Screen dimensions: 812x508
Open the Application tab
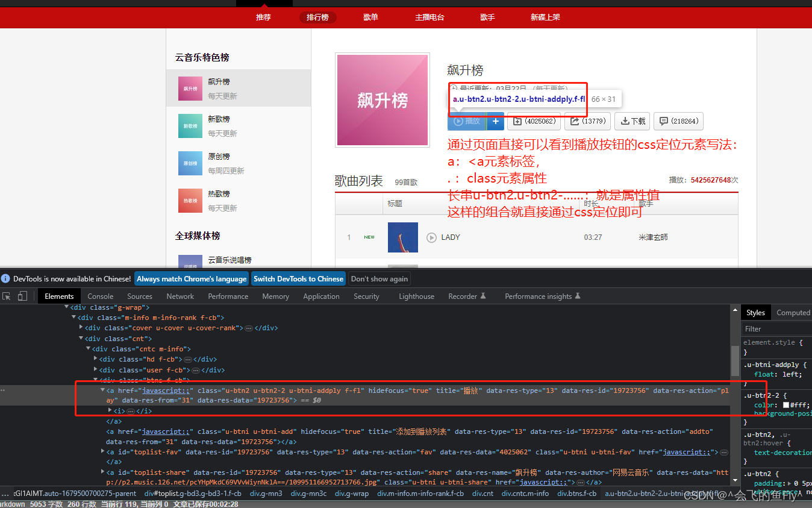tap(321, 296)
